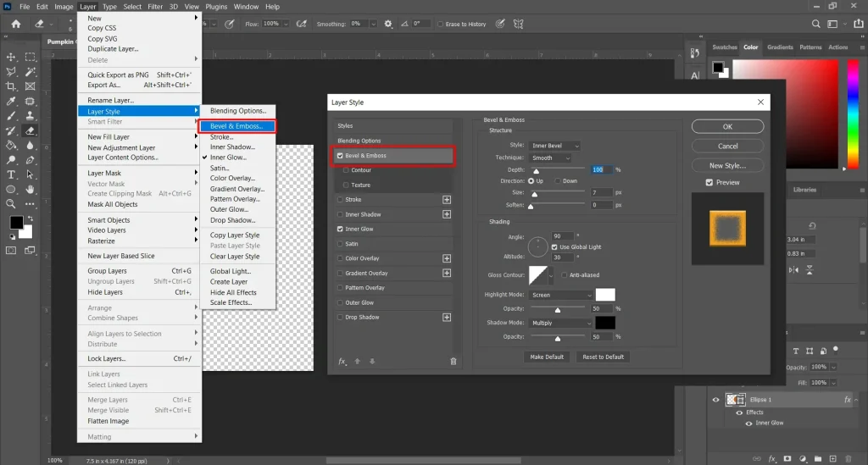
Task: Enable the Contour checkbox
Action: coord(346,170)
